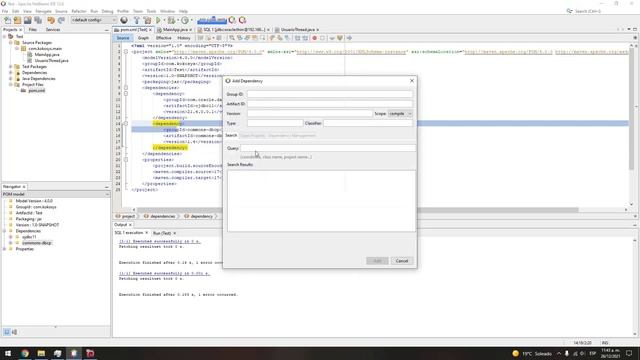Select UsuarioThread.java in the Projects tree
The height and width of the screenshot is (360, 640).
(x=51, y=60)
